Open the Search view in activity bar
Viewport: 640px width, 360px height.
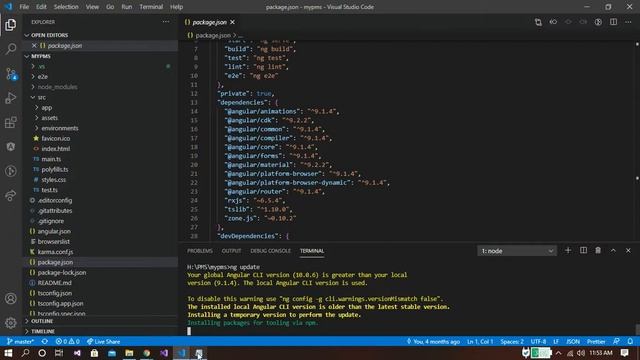[11, 49]
